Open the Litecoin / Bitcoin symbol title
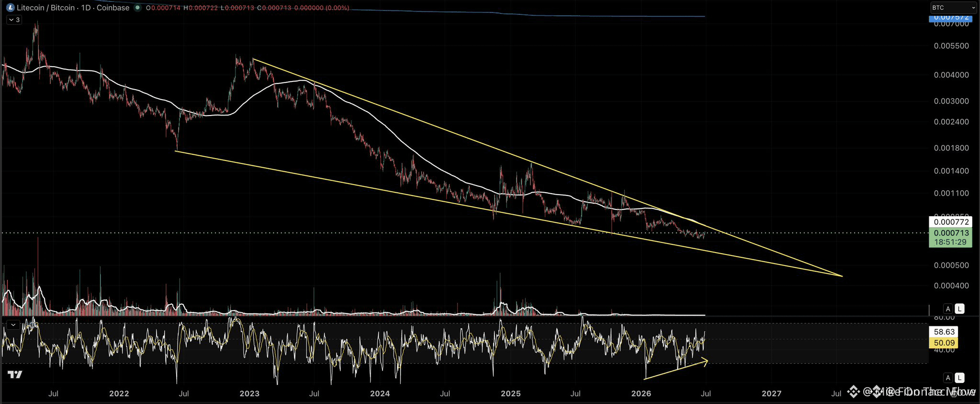This screenshot has height=404, width=980. [73, 8]
